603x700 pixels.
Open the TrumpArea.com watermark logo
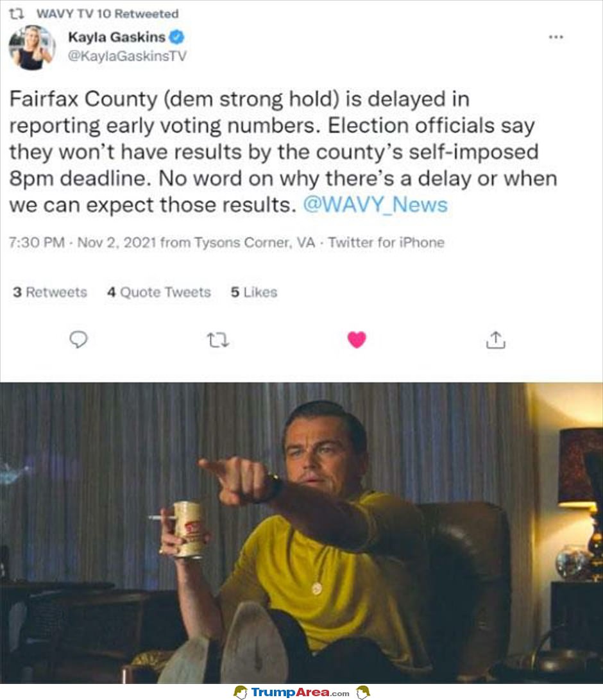(x=301, y=692)
